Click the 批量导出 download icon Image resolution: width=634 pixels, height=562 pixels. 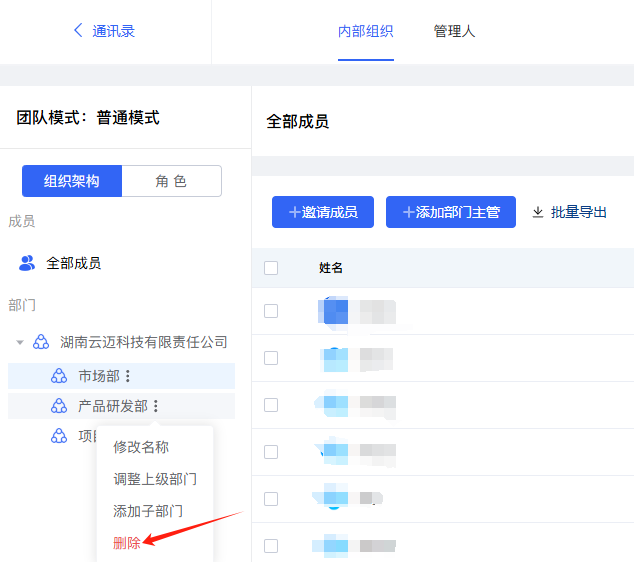pos(538,212)
